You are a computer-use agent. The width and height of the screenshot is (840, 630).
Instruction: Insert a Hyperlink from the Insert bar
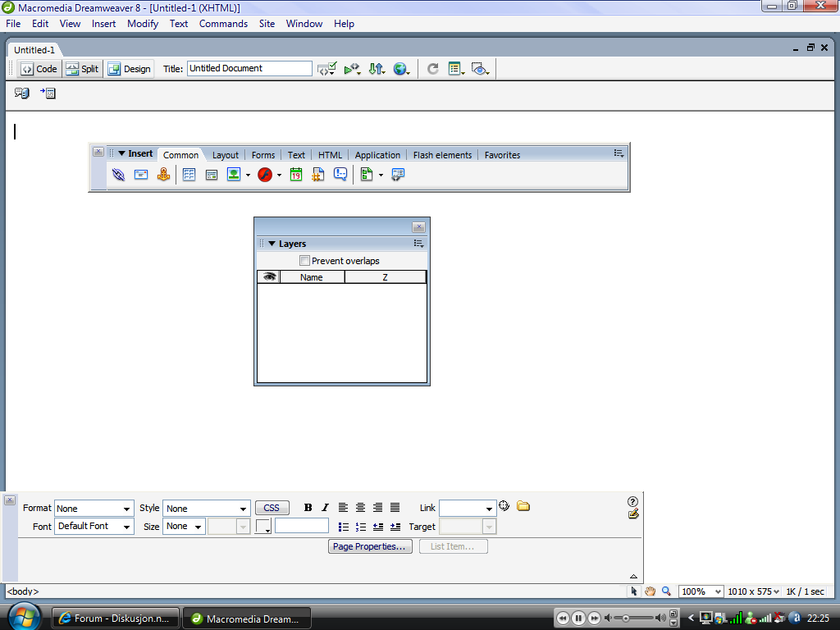[x=118, y=175]
